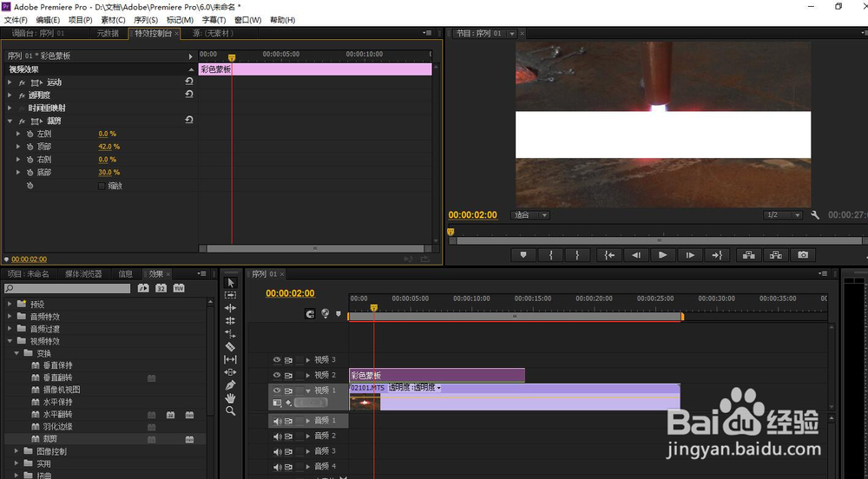The width and height of the screenshot is (868, 479).
Task: Expand the 图像控制 folder
Action: 16,451
